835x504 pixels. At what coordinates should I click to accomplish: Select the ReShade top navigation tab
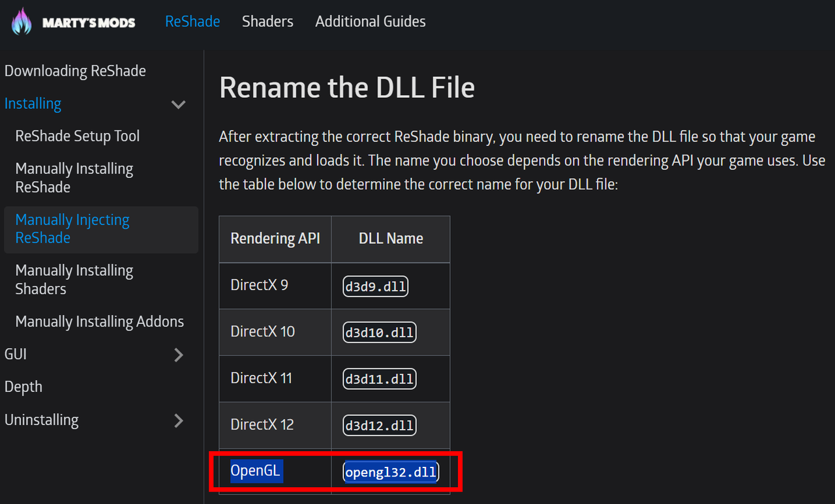(192, 22)
